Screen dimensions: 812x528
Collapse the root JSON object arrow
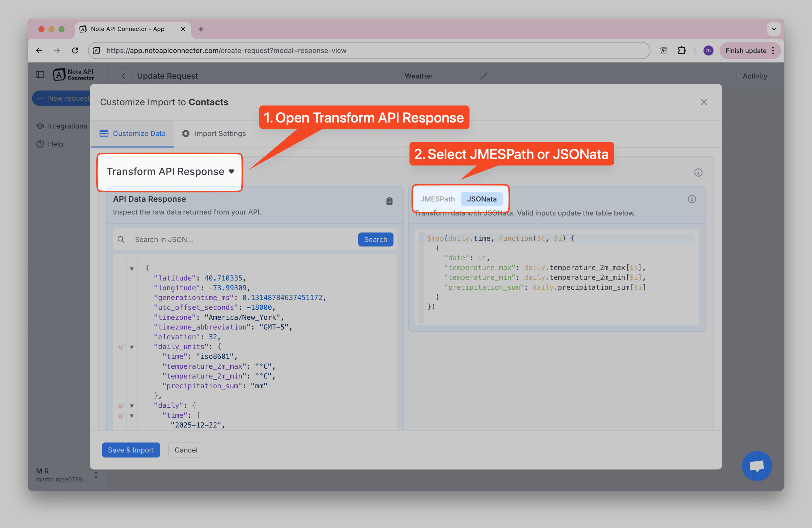click(x=132, y=269)
